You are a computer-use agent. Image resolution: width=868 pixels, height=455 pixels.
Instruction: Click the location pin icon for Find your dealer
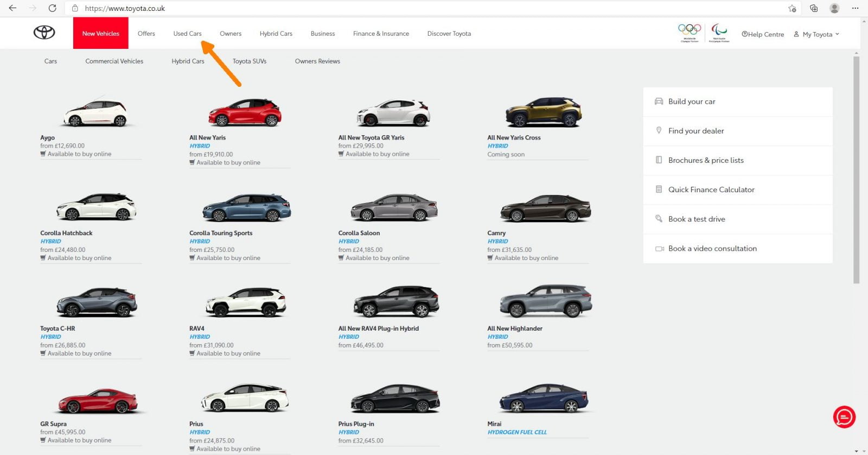point(659,130)
